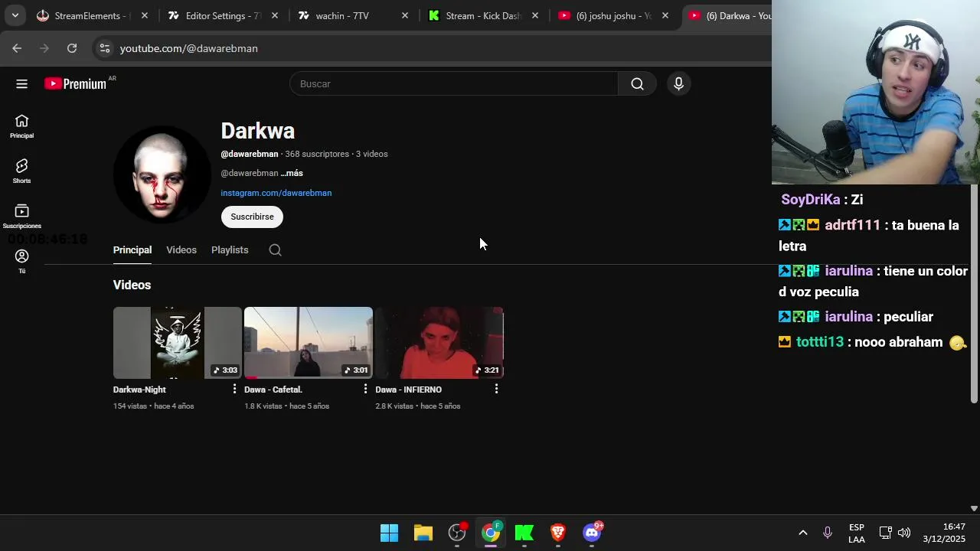
Task: Click the magnifier search button
Action: click(x=637, y=84)
